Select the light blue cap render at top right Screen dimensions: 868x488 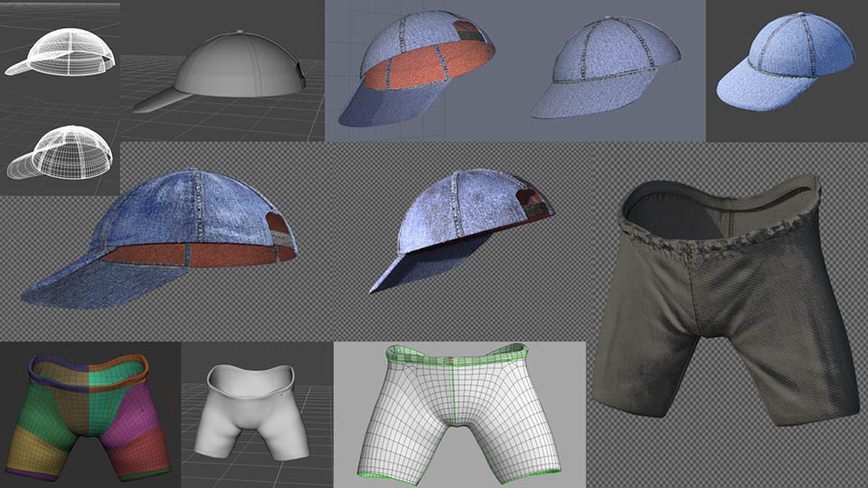[x=786, y=61]
